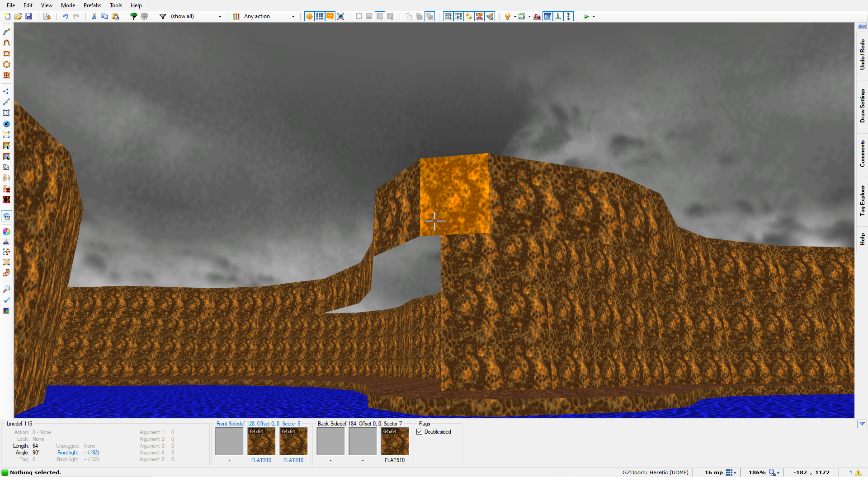Image resolution: width=868 pixels, height=477 pixels.
Task: Save the map with the floppy disk icon
Action: pos(28,16)
